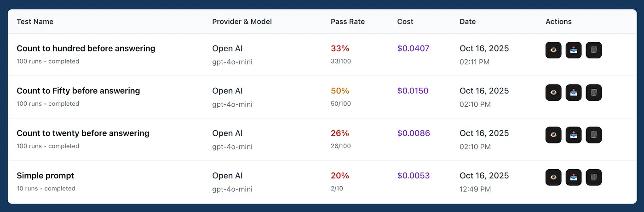
Task: Select the Count to twenty before answering title
Action: pos(83,133)
